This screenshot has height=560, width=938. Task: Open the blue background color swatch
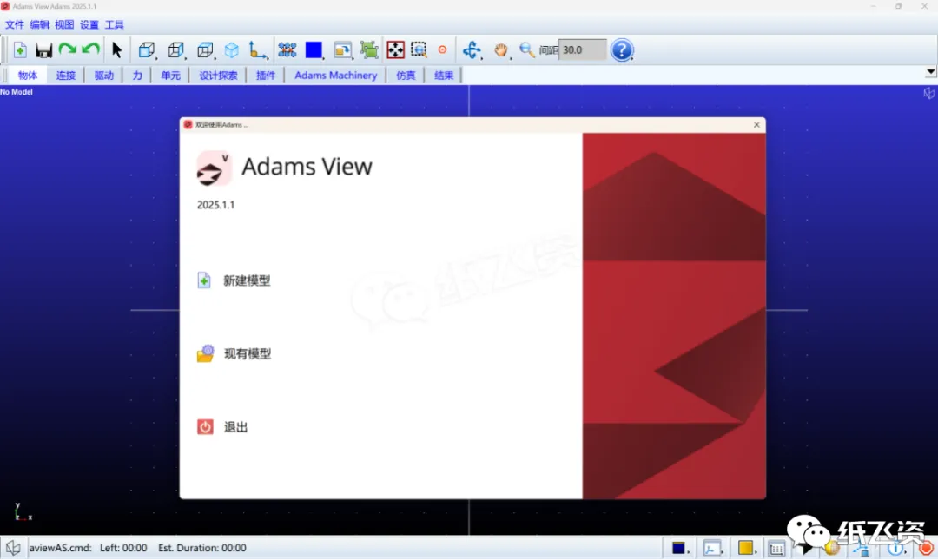click(x=314, y=50)
